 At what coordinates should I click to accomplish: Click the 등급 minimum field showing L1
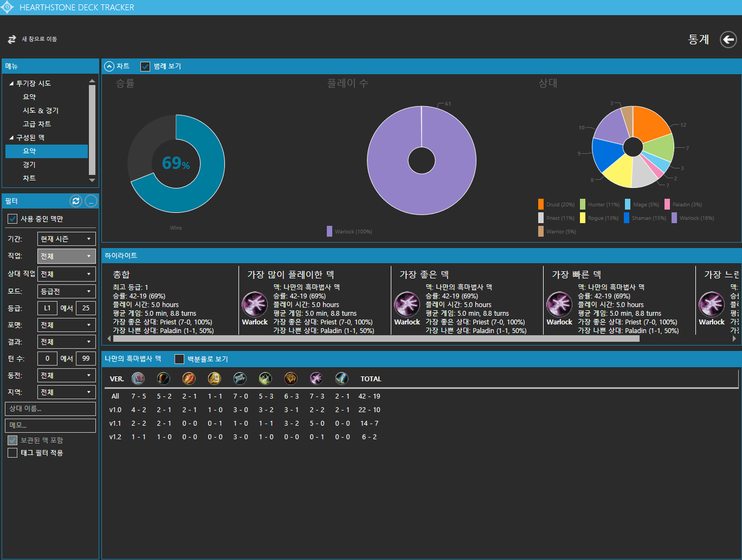(x=47, y=308)
